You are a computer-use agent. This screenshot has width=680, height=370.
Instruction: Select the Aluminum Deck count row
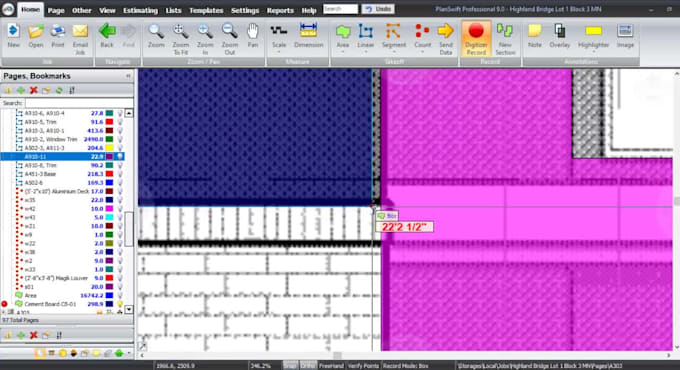(x=63, y=191)
